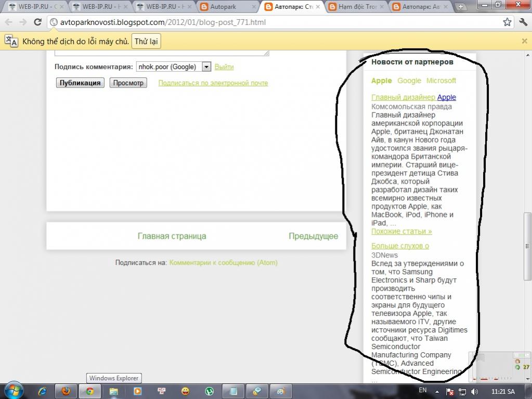
Task: Click the network tray icon
Action: [x=462, y=392]
